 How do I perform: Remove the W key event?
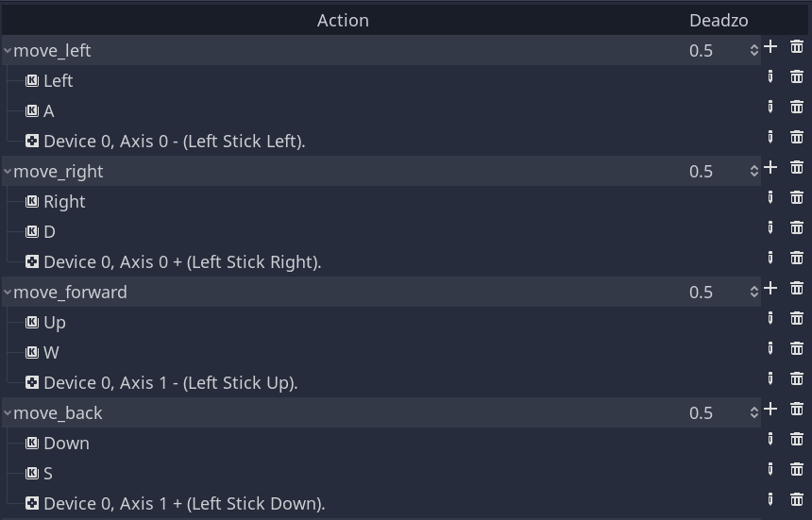[796, 349]
